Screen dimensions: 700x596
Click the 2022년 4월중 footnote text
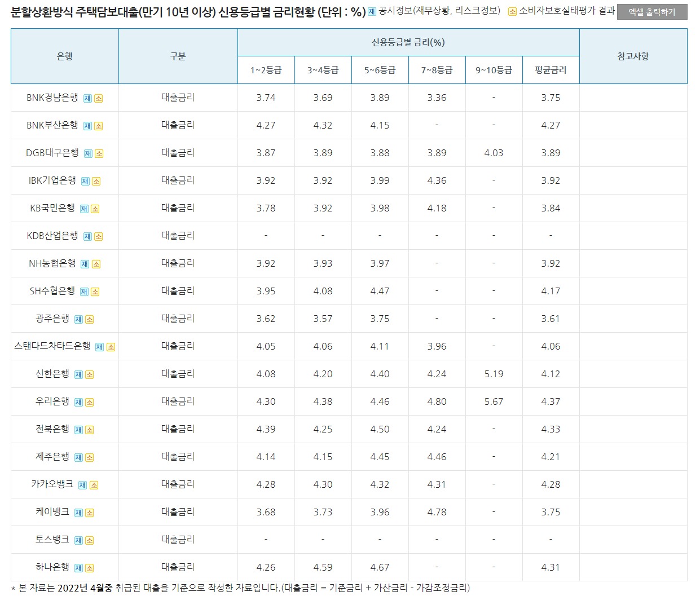(x=85, y=588)
